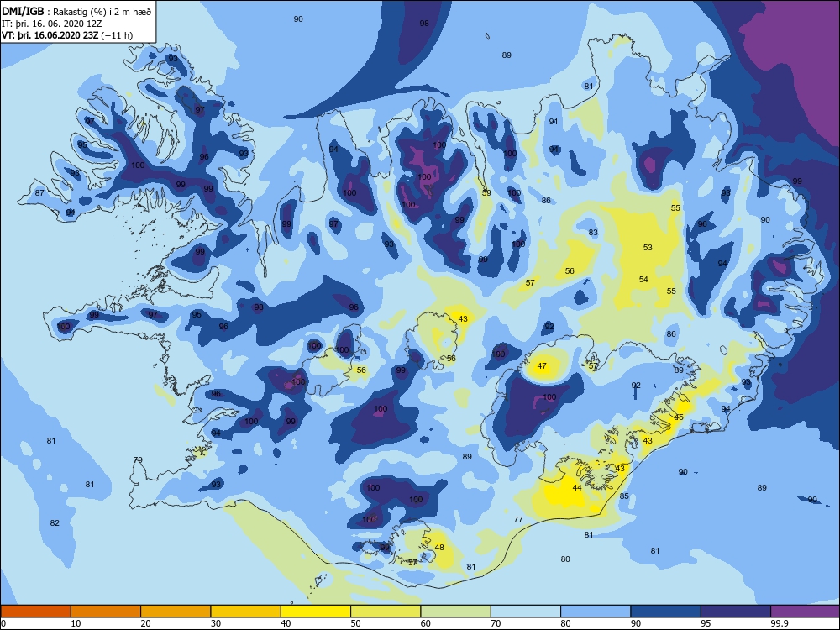Click the 0–10 dark orange legend swatch
This screenshot has width=840, height=630.
(x=36, y=612)
